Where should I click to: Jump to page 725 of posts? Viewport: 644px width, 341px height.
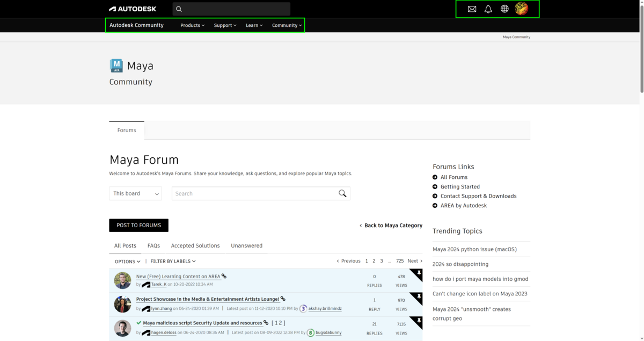click(x=400, y=261)
